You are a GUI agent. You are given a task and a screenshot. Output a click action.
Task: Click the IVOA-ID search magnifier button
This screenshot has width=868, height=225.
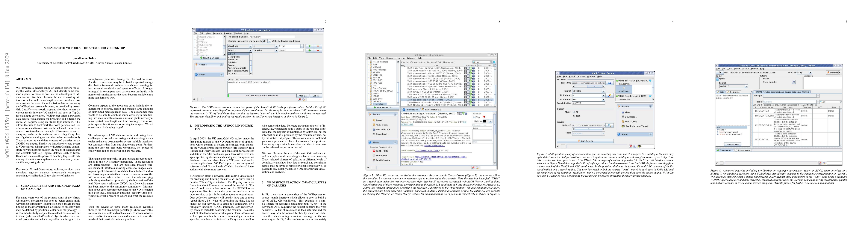tap(610, 125)
